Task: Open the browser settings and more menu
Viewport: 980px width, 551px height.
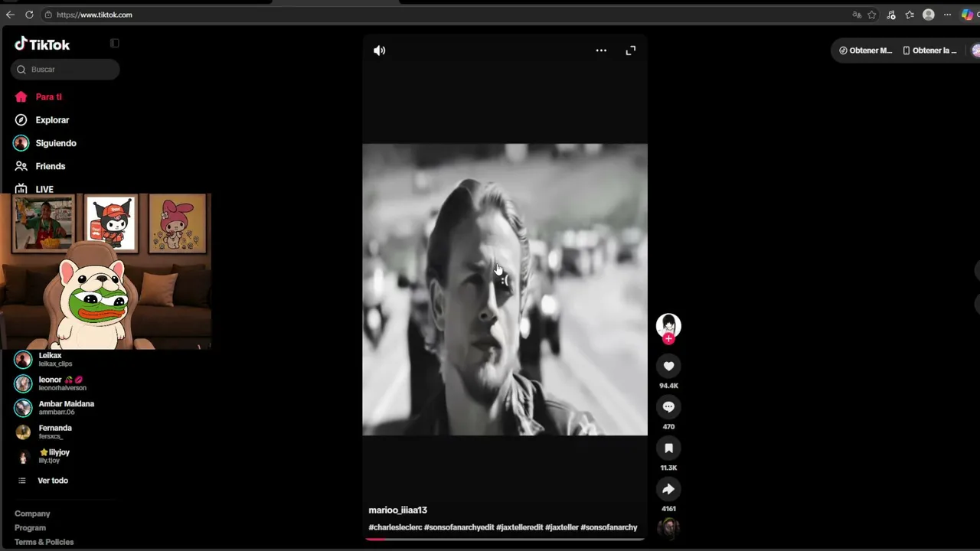Action: tap(947, 15)
